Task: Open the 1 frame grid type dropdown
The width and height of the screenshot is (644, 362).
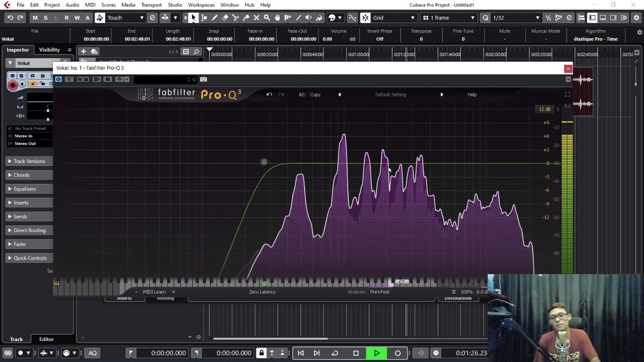Action: pyautogui.click(x=449, y=18)
